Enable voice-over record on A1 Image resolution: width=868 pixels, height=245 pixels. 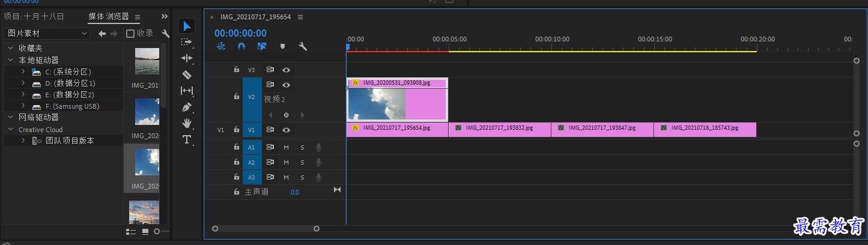click(x=318, y=147)
